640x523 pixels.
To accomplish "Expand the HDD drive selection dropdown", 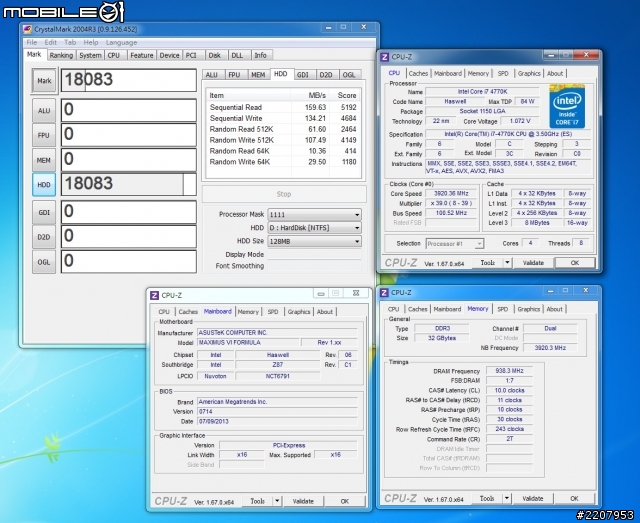I will pyautogui.click(x=357, y=228).
